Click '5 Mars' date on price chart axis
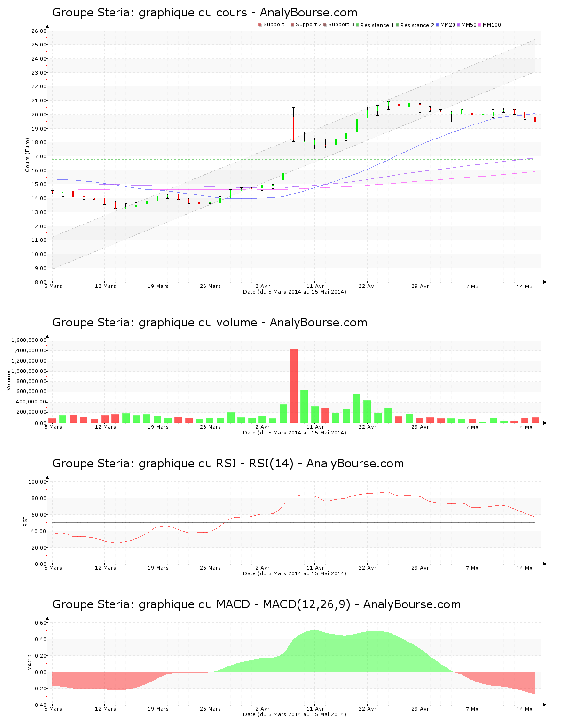This screenshot has width=564, height=728. (53, 286)
